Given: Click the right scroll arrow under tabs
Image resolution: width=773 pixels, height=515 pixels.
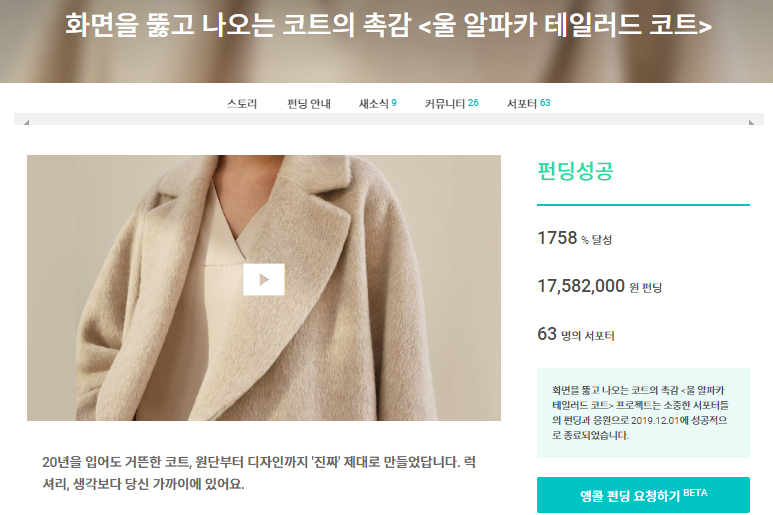Looking at the screenshot, I should pyautogui.click(x=751, y=122).
